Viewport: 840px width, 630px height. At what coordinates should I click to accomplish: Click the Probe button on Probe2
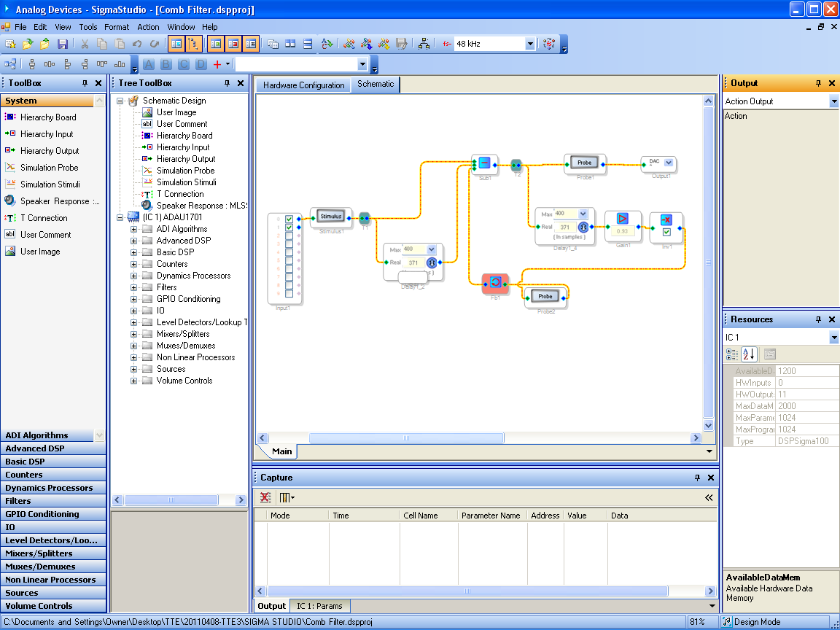[545, 296]
